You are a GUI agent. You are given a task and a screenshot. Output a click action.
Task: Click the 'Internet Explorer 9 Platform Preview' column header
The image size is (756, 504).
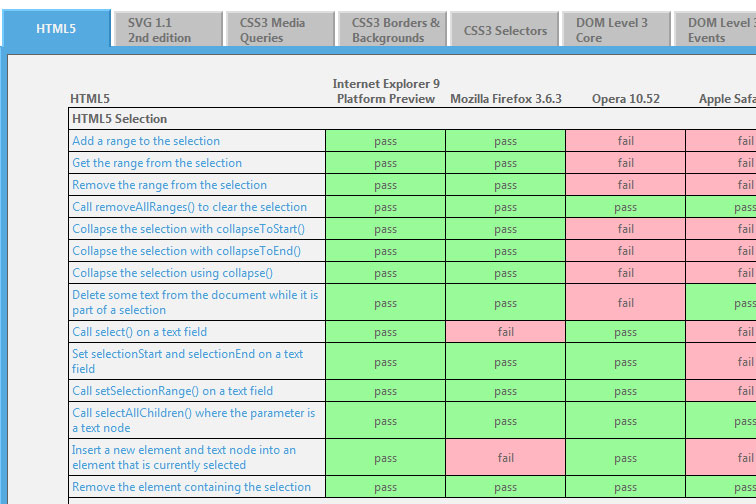(x=386, y=91)
